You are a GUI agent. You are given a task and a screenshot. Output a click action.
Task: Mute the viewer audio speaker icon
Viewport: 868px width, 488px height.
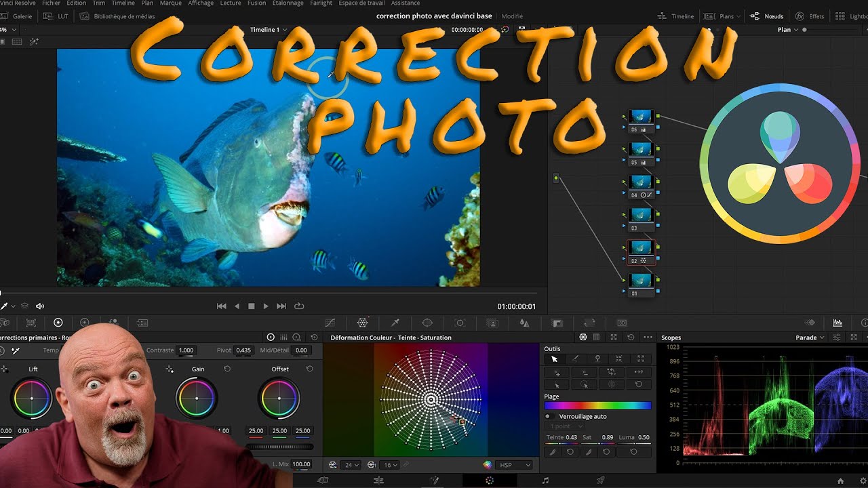tap(40, 306)
